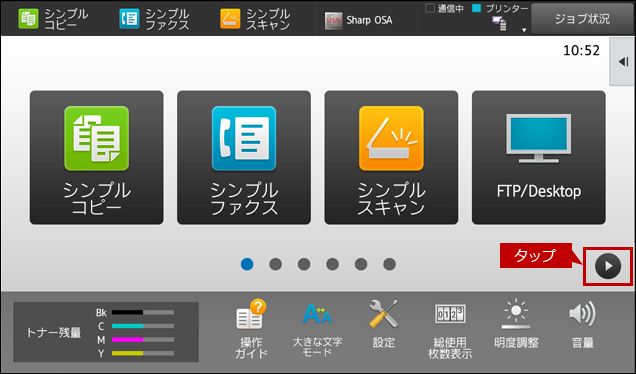Viewport: 636px width, 374px height.
Task: Expand the printer status dropdown arrow
Action: pos(524,30)
